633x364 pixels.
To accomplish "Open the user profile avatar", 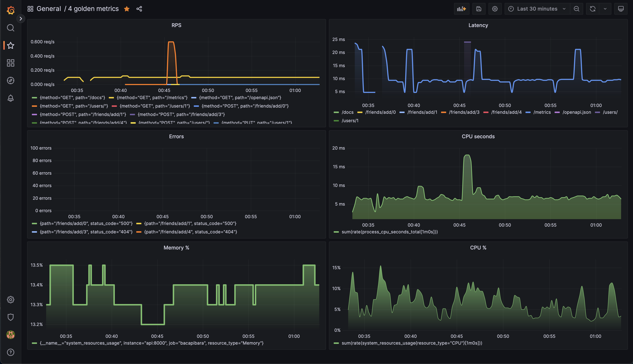I will pos(10,335).
